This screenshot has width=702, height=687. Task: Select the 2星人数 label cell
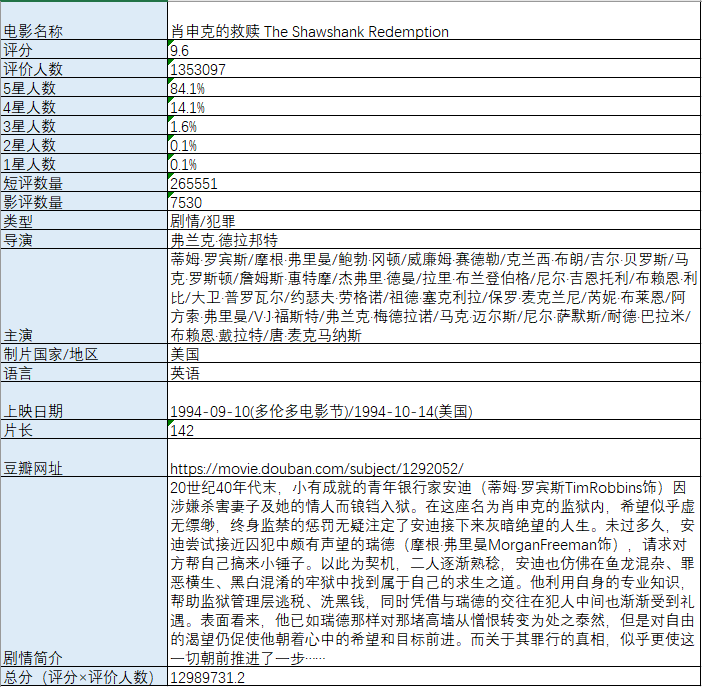pos(84,144)
